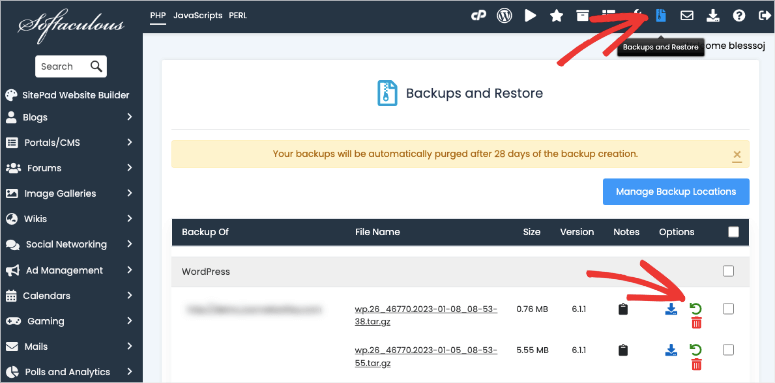
Task: Dismiss the 28 days purge notice
Action: pos(737,155)
